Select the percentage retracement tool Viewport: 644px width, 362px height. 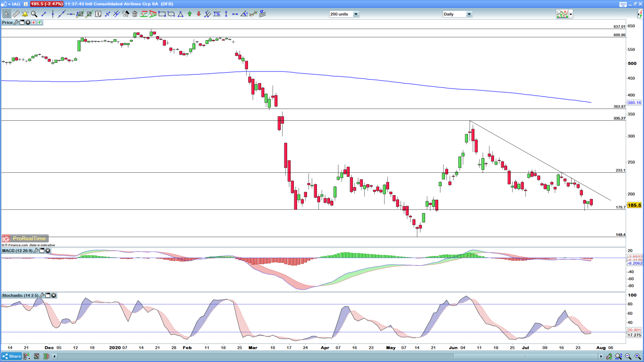point(217,14)
